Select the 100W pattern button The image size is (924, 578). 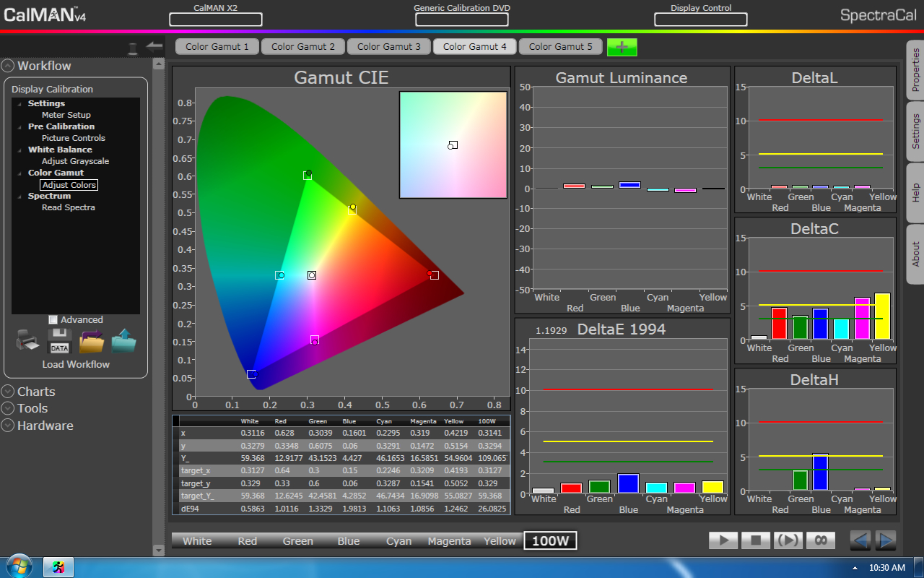(x=550, y=540)
